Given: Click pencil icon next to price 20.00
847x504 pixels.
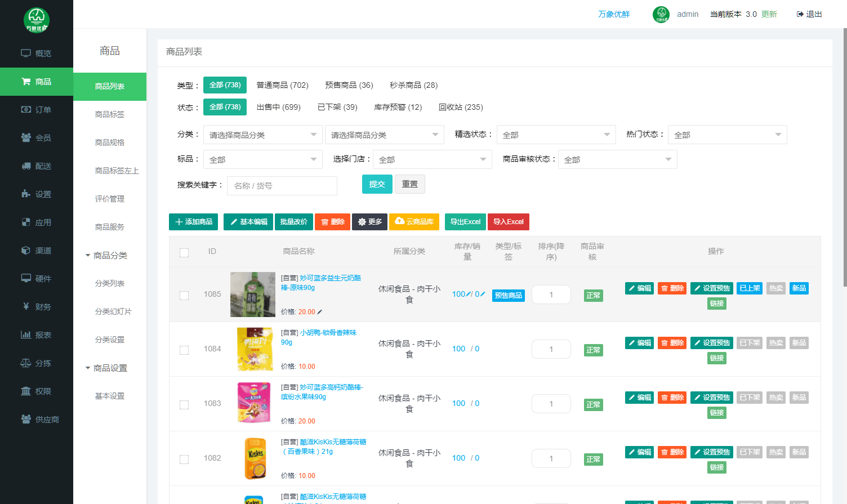Looking at the screenshot, I should tap(320, 312).
